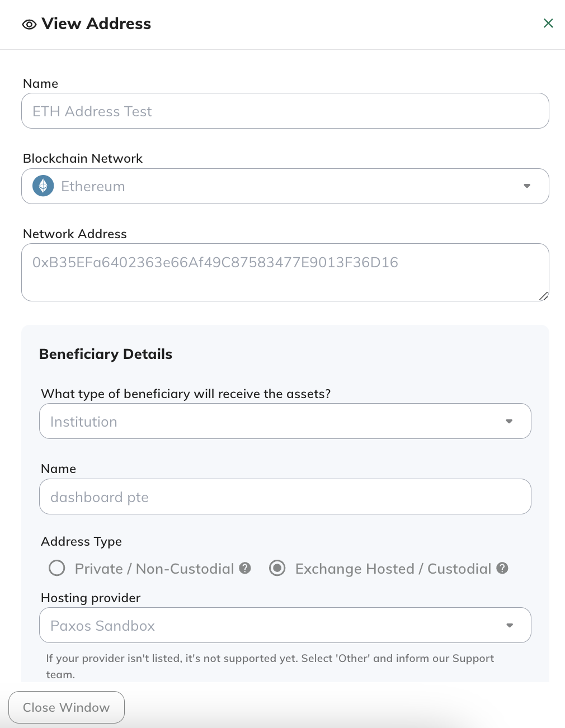Expand the beneficiary type dropdown arrow
The height and width of the screenshot is (728, 565).
coord(509,421)
